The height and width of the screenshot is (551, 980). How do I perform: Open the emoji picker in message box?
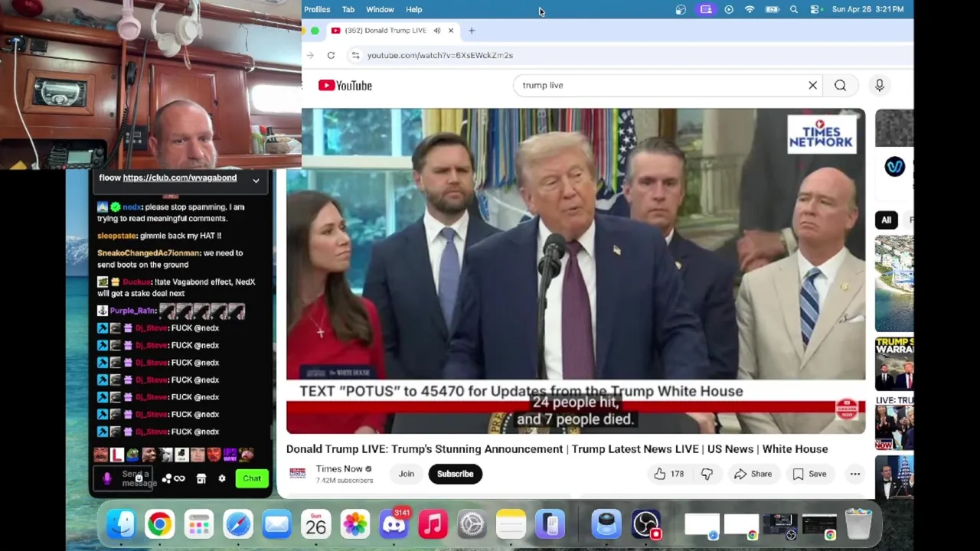[x=139, y=478]
